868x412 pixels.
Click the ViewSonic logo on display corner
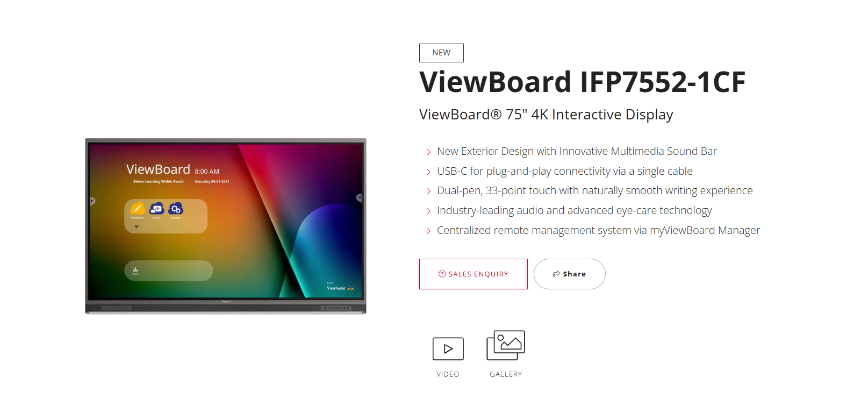[340, 287]
